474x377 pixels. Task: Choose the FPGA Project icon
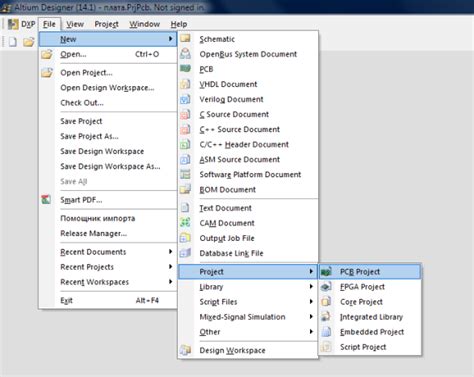326,287
